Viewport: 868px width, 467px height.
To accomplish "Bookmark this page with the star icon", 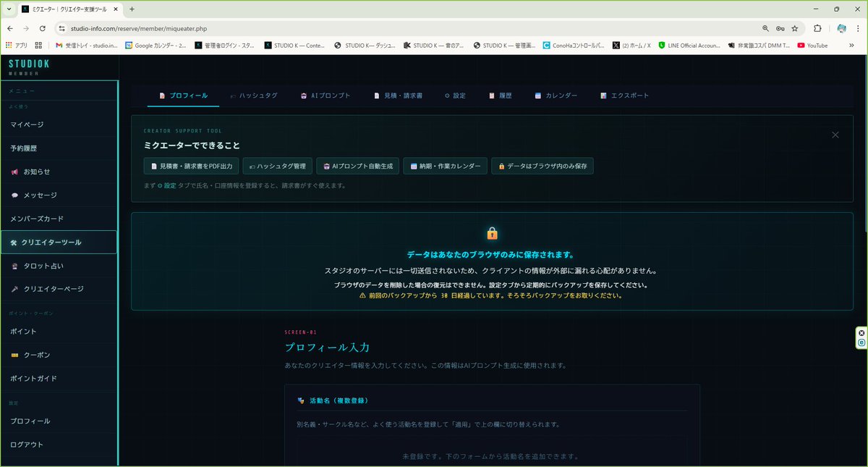I will tap(795, 28).
